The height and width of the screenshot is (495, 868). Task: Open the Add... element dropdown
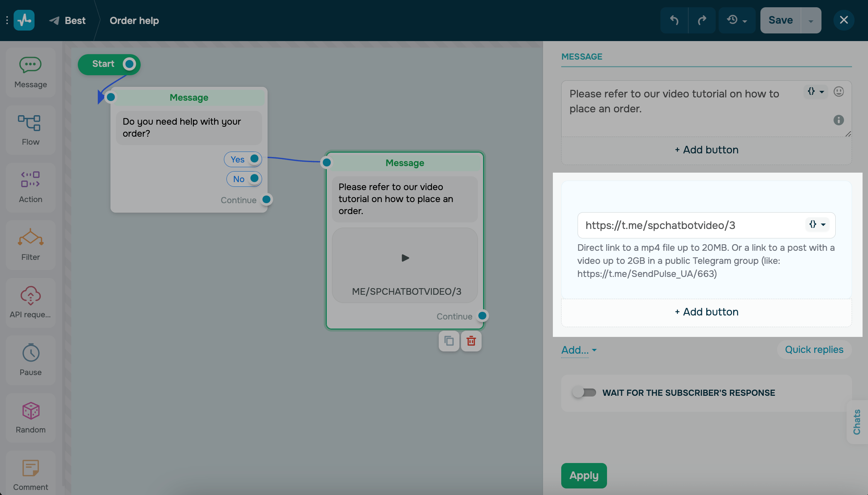coord(579,350)
